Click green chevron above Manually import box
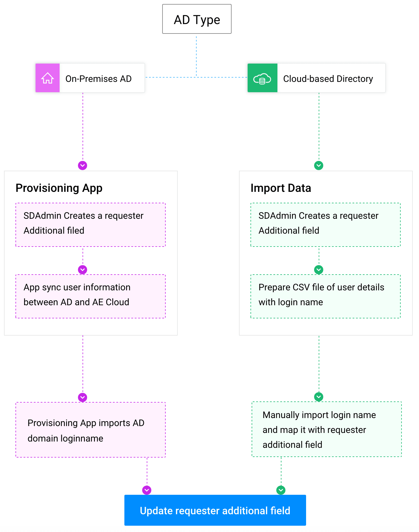This screenshot has height=532, width=419. click(319, 397)
